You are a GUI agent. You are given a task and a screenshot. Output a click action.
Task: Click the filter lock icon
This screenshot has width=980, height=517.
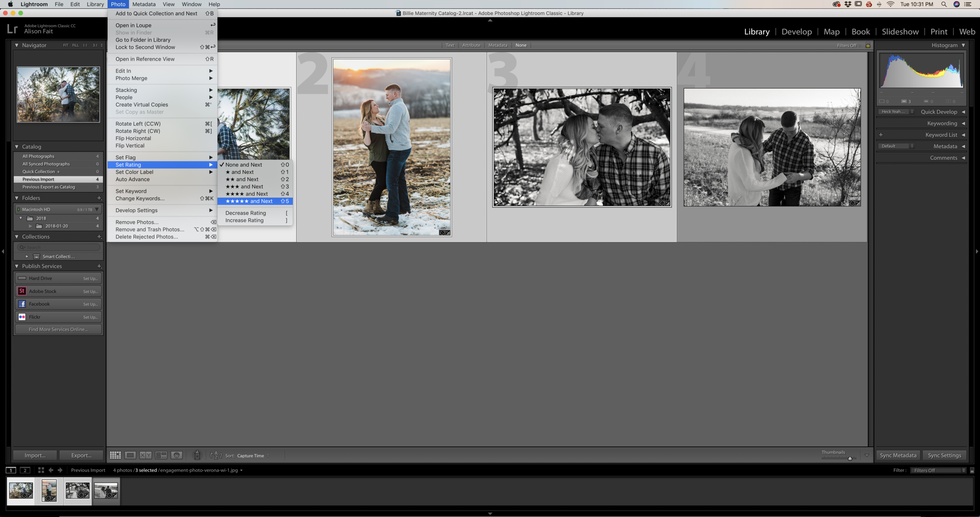[868, 45]
